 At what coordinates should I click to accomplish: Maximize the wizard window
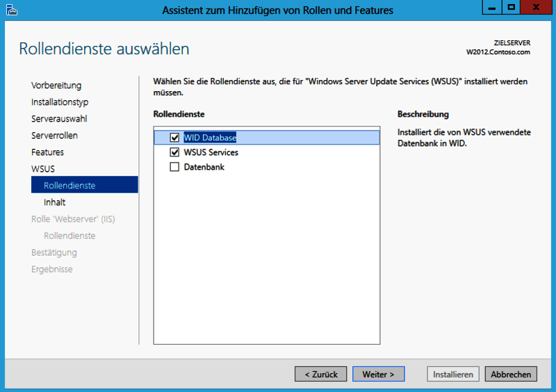tap(511, 7)
